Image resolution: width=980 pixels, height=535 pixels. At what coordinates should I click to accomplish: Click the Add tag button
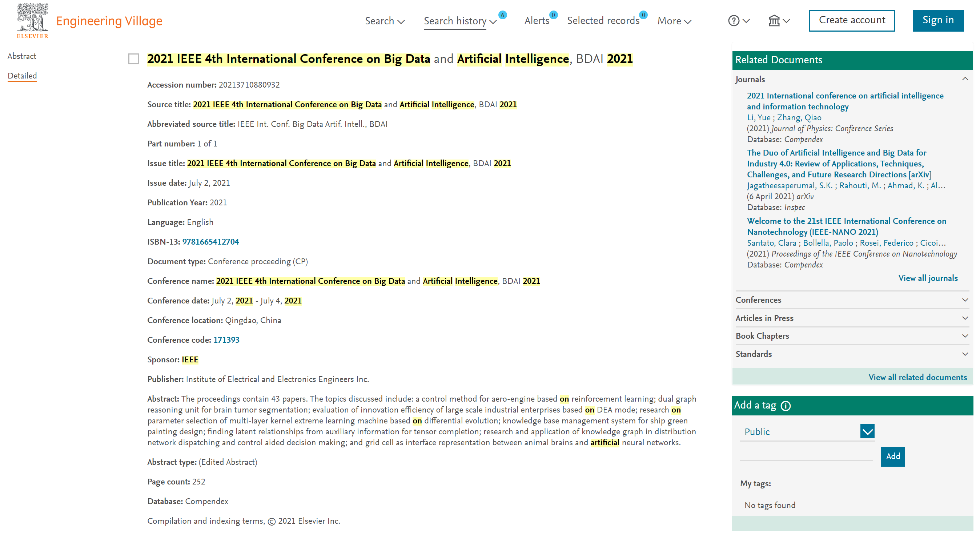click(x=892, y=456)
